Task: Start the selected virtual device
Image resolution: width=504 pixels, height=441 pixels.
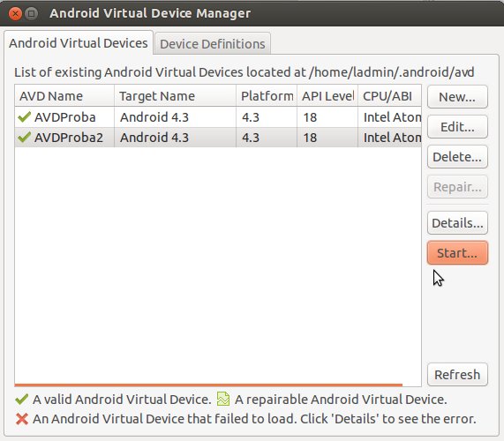Action: pos(457,253)
